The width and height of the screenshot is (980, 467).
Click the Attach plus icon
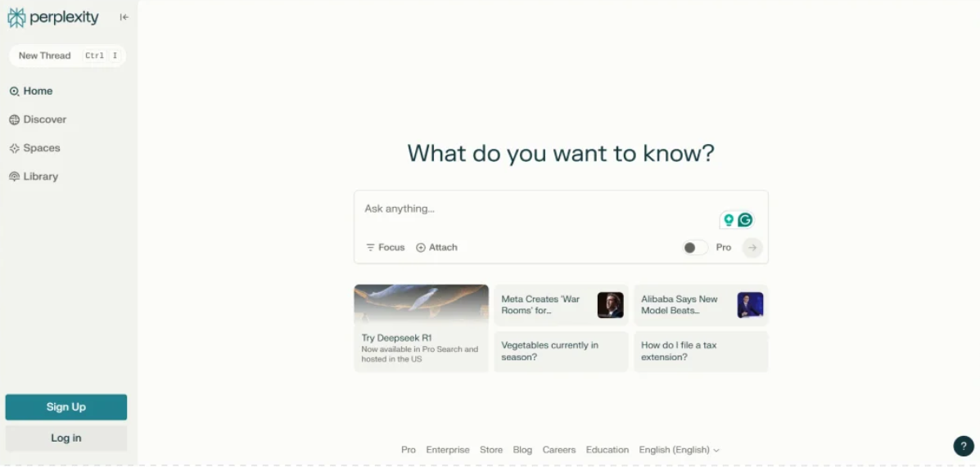[421, 248]
